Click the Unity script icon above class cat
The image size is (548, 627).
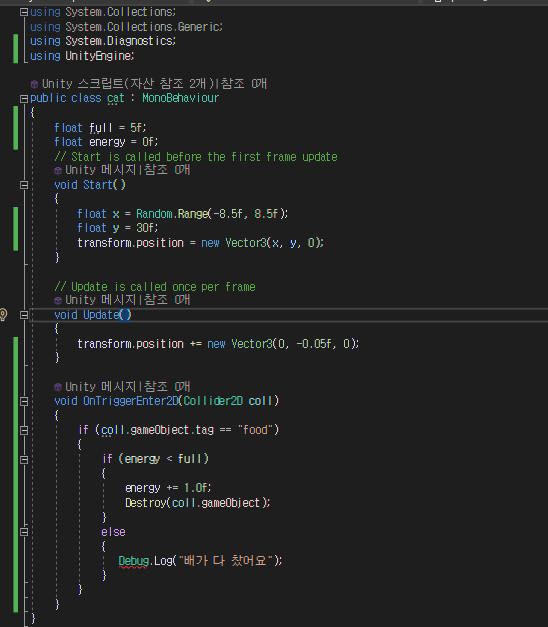click(x=34, y=84)
